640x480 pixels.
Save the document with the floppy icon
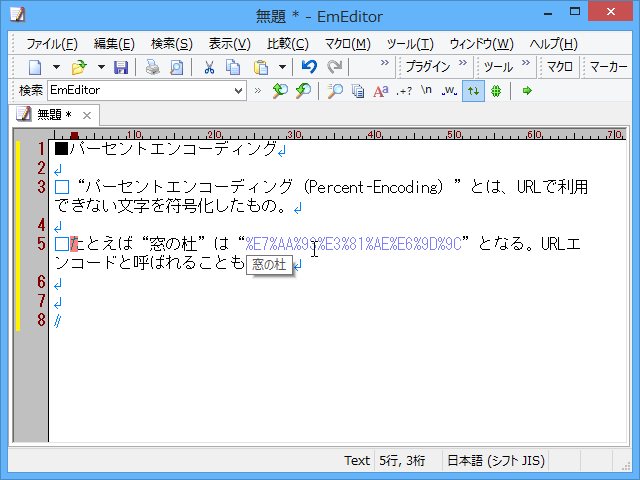121,67
